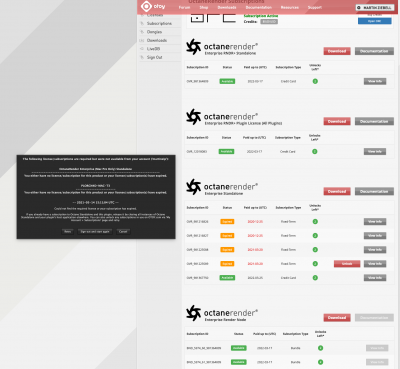The width and height of the screenshot is (400, 369).
Task: Click the Available status badge in the Enterprise Standalone table
Action: 227,278
